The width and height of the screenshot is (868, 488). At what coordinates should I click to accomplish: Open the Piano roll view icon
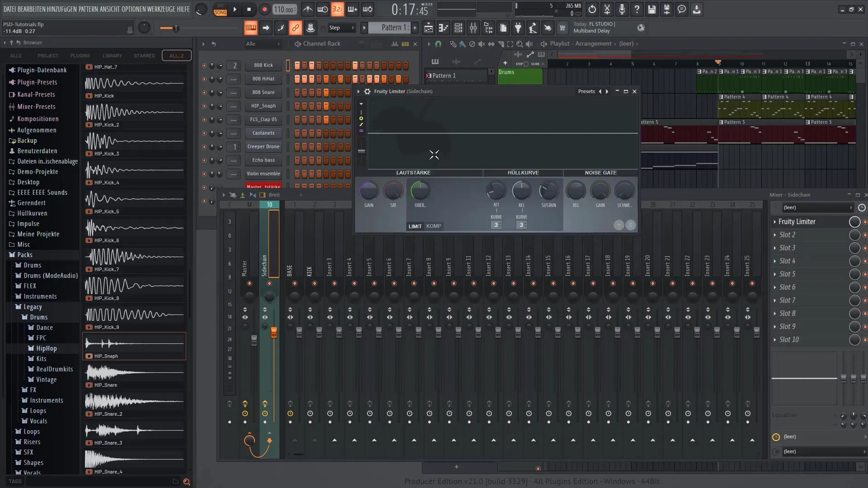point(443,28)
